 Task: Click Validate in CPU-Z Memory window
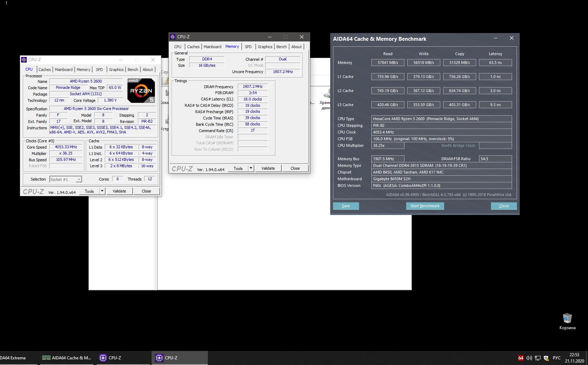point(268,168)
